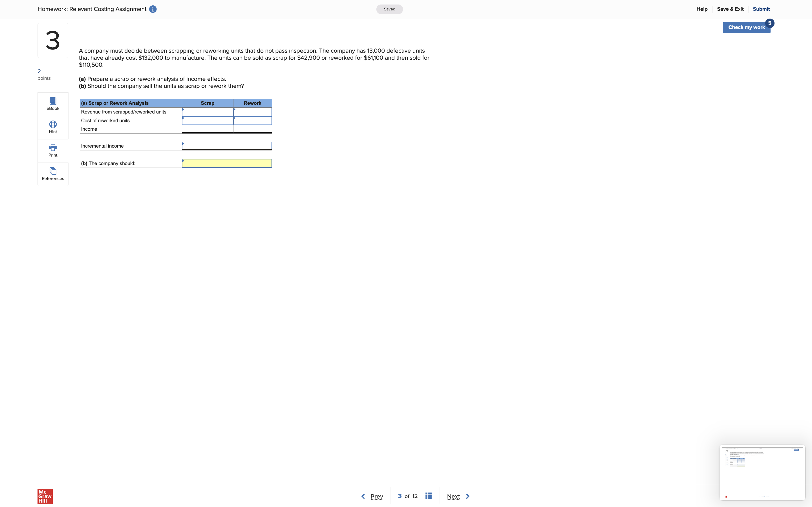Open the answer dropdown for 'The company should'
Screen dimensions: 812x507
(227, 163)
